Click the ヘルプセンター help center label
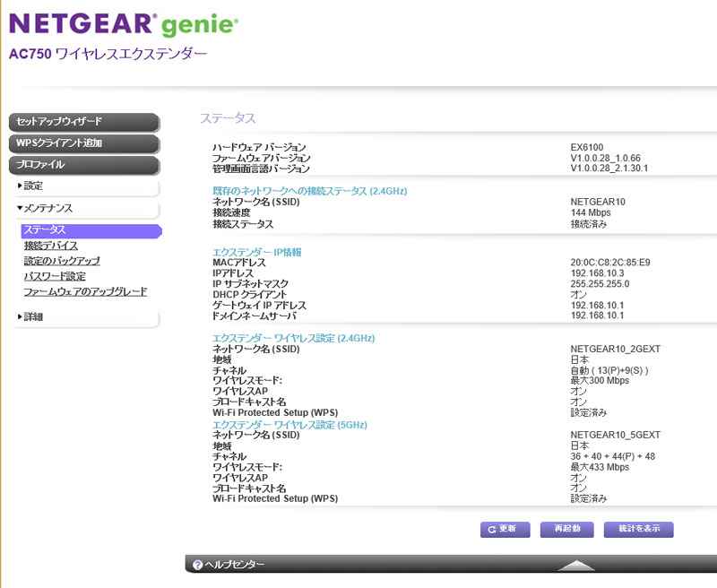 (x=235, y=565)
